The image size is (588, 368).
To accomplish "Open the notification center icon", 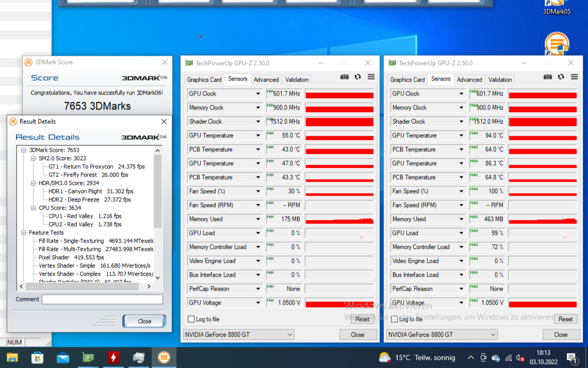I will click(x=572, y=358).
